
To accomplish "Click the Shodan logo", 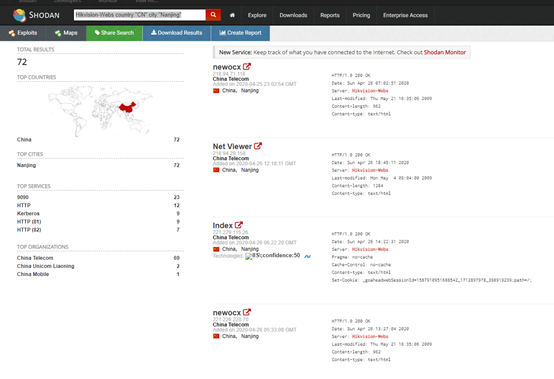I will point(36,15).
